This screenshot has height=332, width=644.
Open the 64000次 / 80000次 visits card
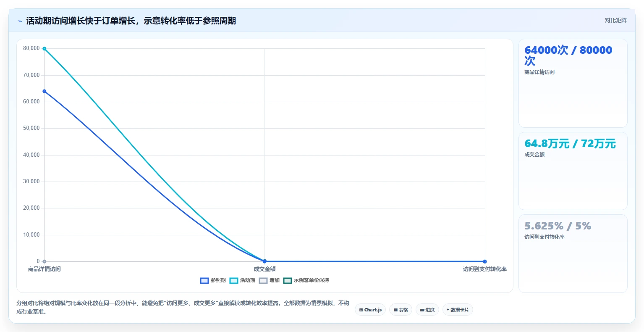pos(573,83)
